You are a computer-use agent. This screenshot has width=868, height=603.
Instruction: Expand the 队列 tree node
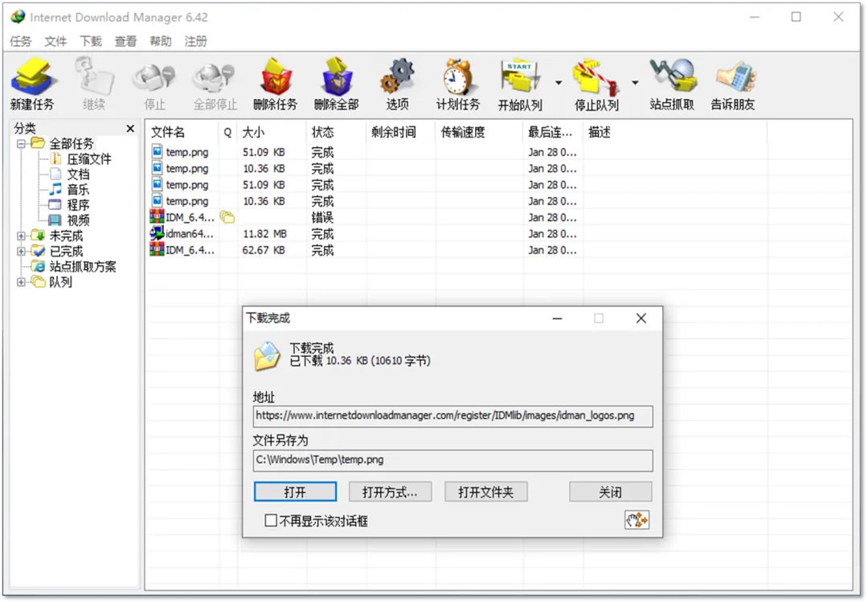21,282
